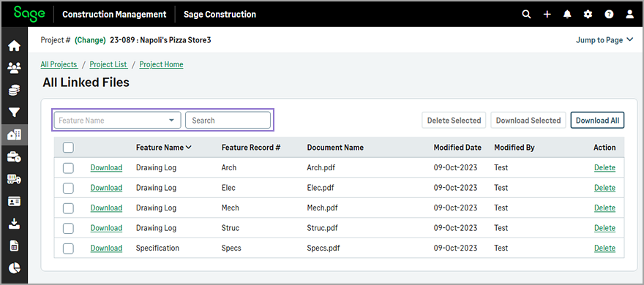Go to the Project List breadcrumb
Image resolution: width=644 pixels, height=285 pixels.
click(108, 64)
